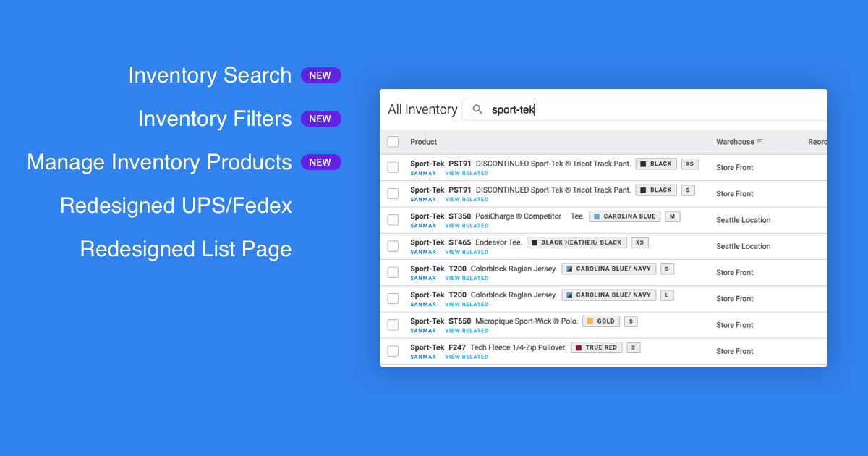
Task: Click SANMAR under ST465 Endeavor Tee
Action: click(423, 251)
